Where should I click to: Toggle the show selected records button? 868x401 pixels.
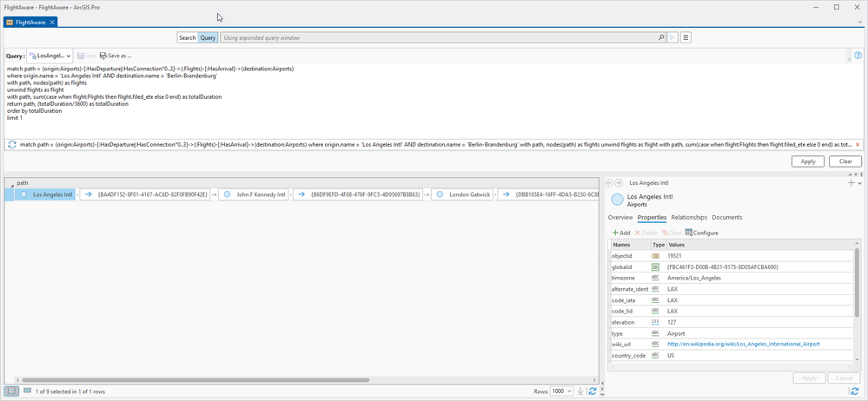coord(28,391)
